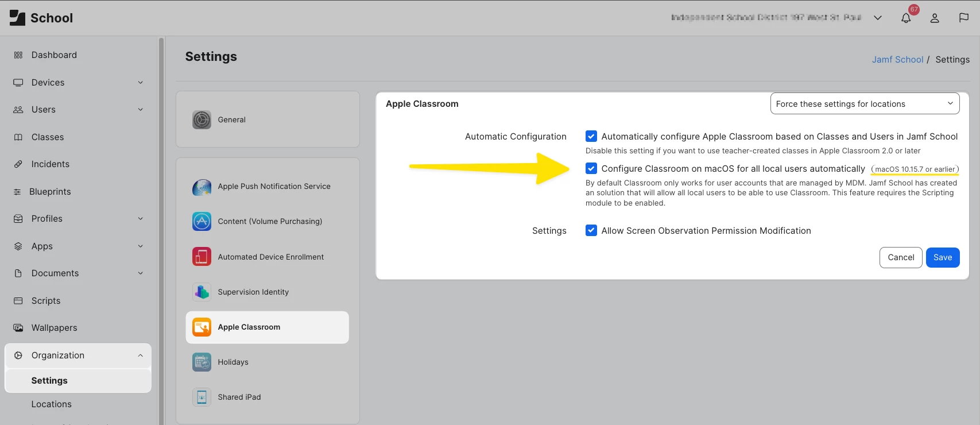Expand the Users menu chevron
This screenshot has height=425, width=980.
[141, 110]
